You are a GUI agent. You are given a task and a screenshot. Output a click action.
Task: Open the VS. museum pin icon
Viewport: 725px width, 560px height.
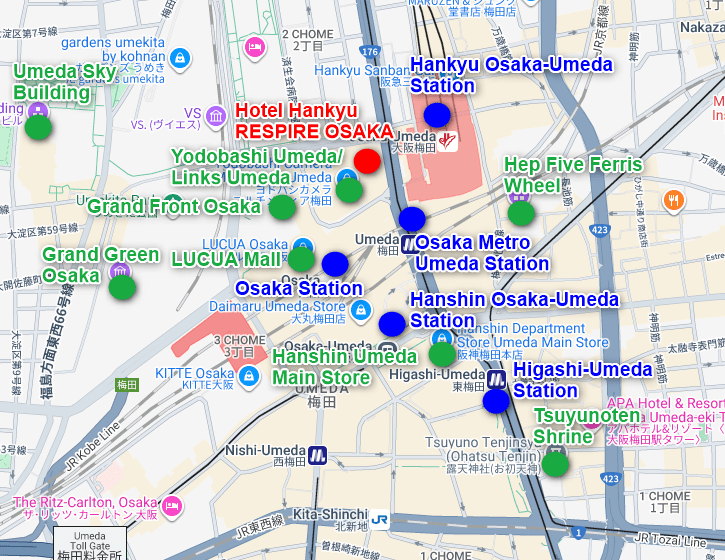click(216, 117)
